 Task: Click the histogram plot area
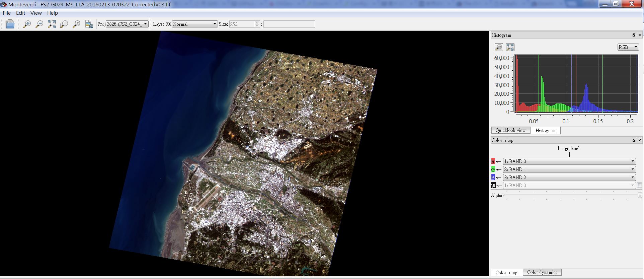[576, 83]
